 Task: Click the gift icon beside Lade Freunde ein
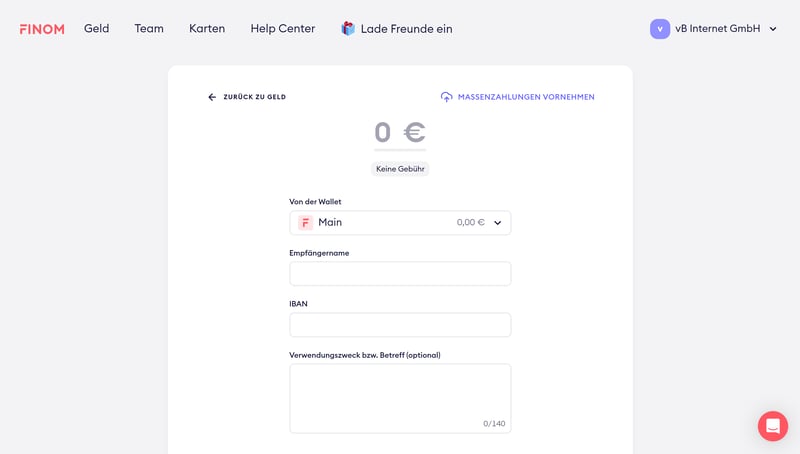pyautogui.click(x=348, y=29)
